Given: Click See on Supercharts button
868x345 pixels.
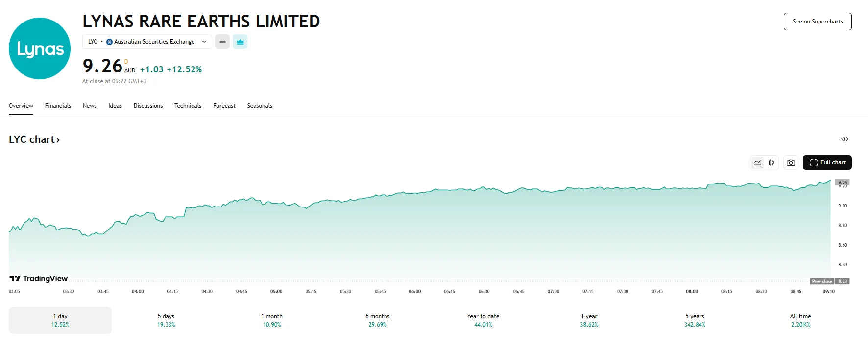Looking at the screenshot, I should pyautogui.click(x=818, y=22).
